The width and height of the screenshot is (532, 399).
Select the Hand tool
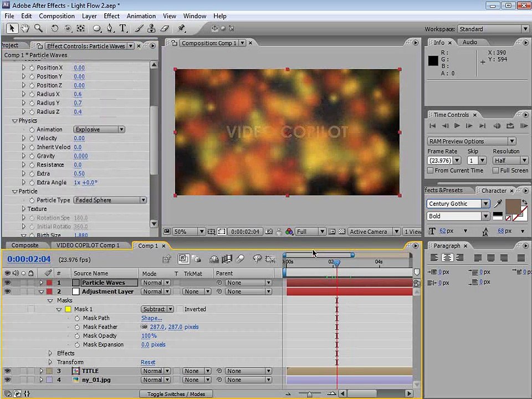pyautogui.click(x=25, y=28)
